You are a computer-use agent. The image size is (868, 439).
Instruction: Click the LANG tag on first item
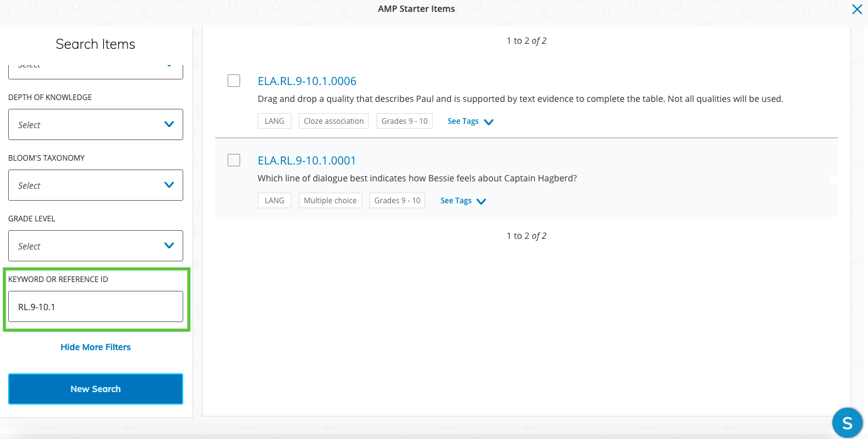point(274,121)
